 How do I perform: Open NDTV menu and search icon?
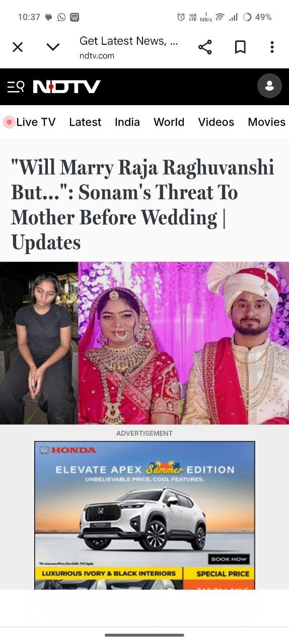[16, 87]
